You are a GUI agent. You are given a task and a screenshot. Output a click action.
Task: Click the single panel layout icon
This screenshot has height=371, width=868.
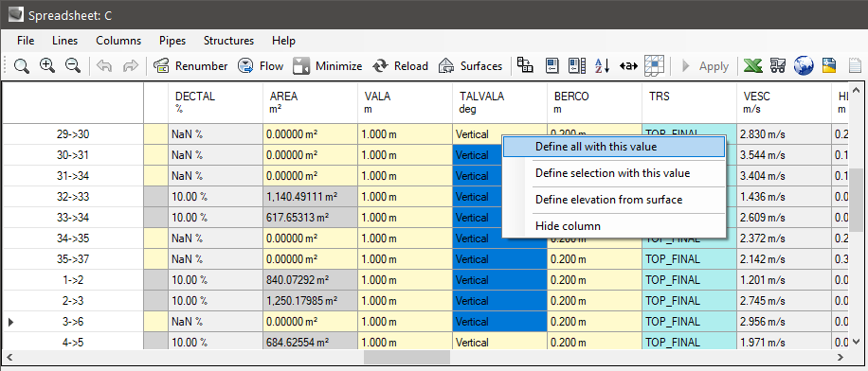[552, 66]
